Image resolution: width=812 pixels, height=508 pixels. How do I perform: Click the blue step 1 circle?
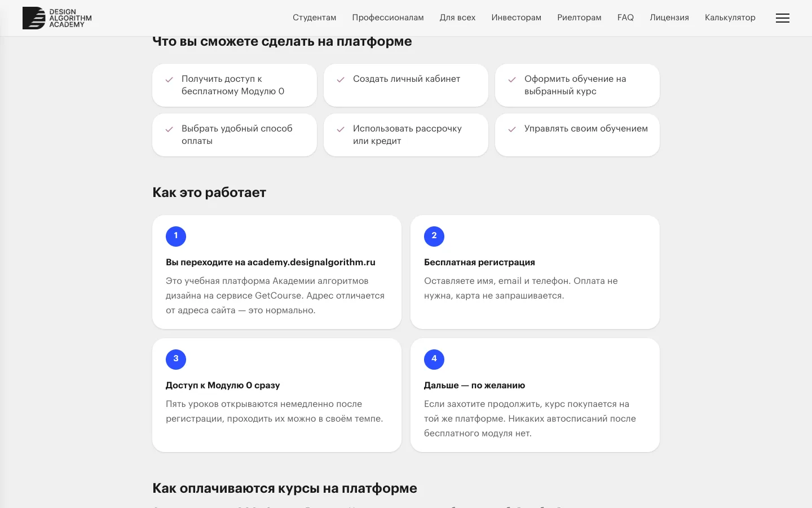coord(176,236)
